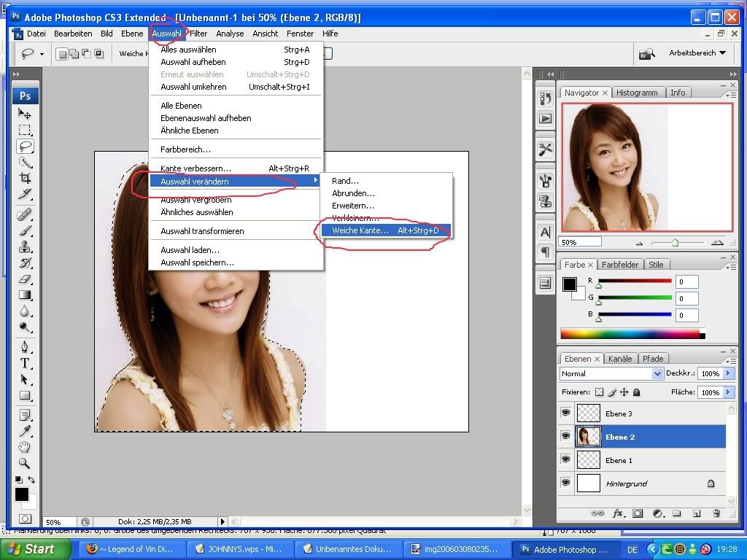Open the Lasso tool preset picker arrow

tap(42, 54)
